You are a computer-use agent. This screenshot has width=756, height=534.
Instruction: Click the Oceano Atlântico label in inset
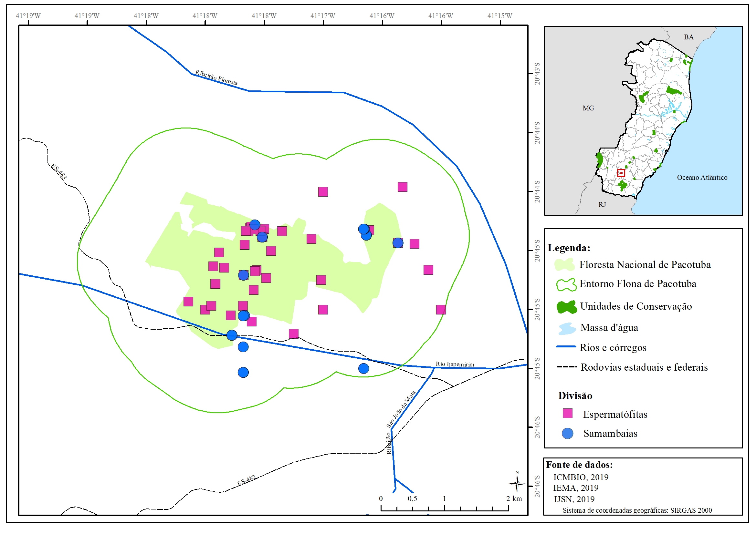pos(702,177)
